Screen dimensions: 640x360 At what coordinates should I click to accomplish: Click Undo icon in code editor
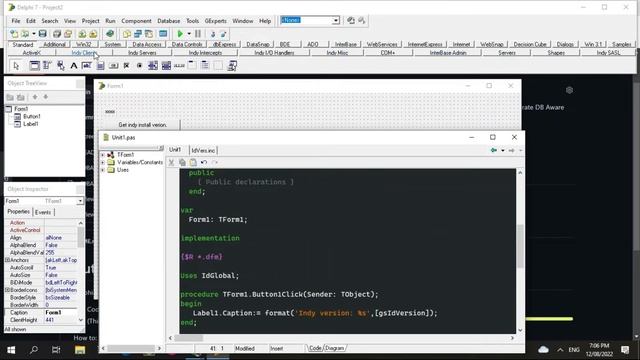click(204, 162)
